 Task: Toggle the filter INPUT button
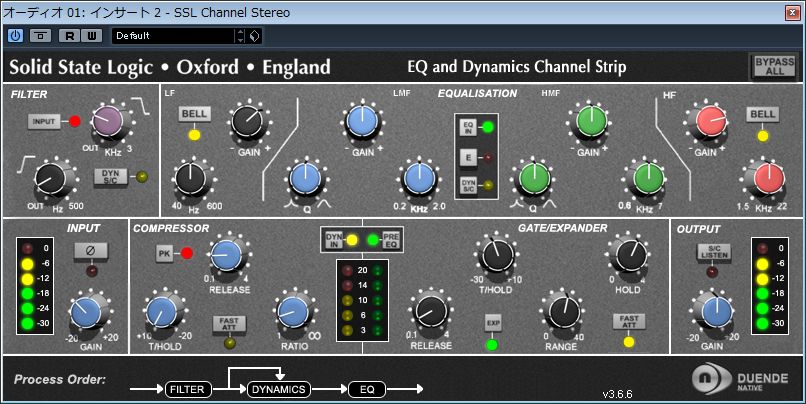point(44,121)
